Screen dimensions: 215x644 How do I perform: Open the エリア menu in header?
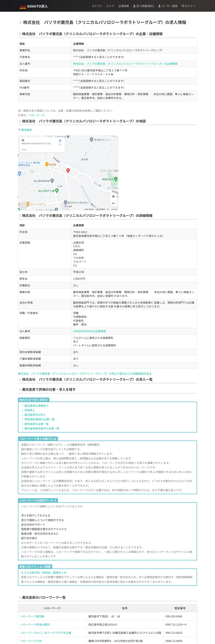110,6
